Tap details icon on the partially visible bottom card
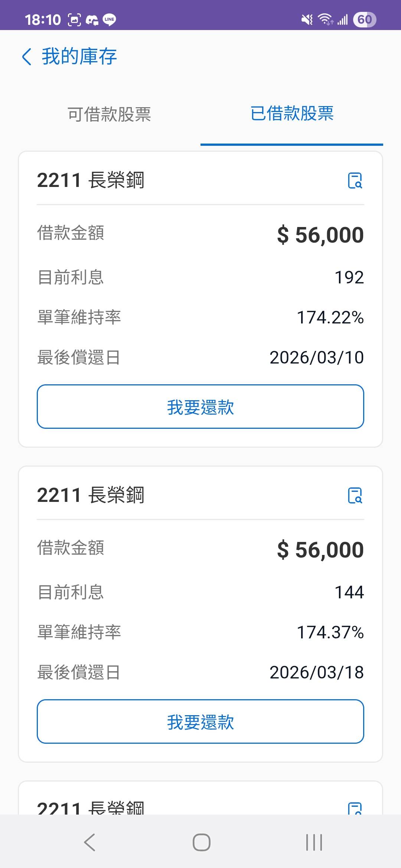The height and width of the screenshot is (868, 401). click(x=355, y=808)
